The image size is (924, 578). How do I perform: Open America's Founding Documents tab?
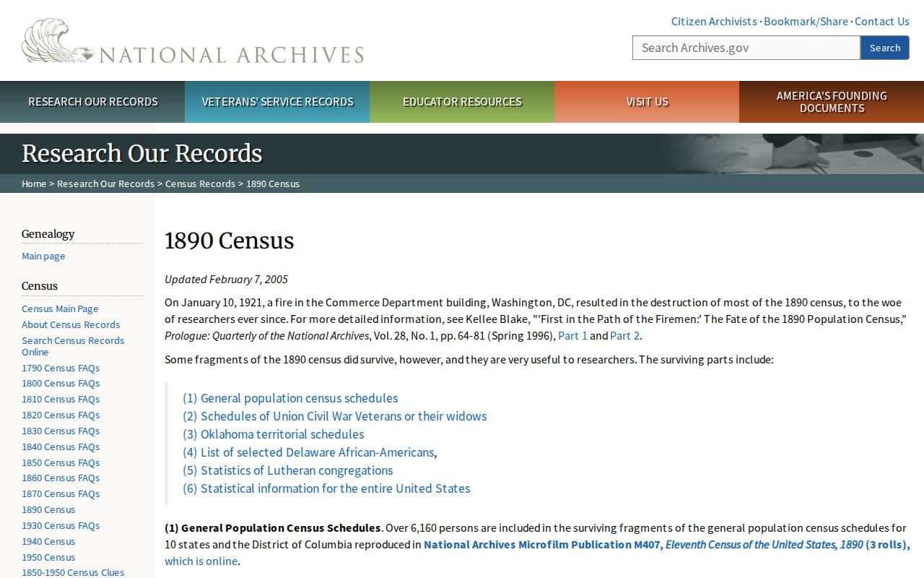(832, 102)
